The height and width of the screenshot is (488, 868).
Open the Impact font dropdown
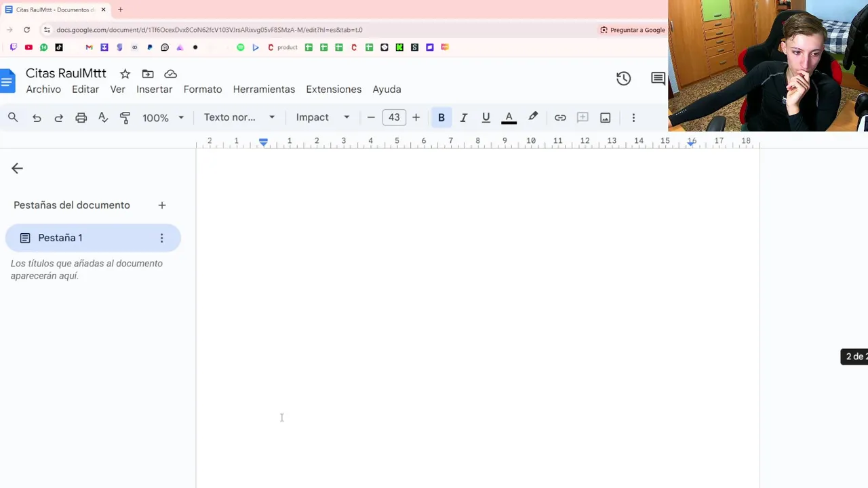coord(323,117)
